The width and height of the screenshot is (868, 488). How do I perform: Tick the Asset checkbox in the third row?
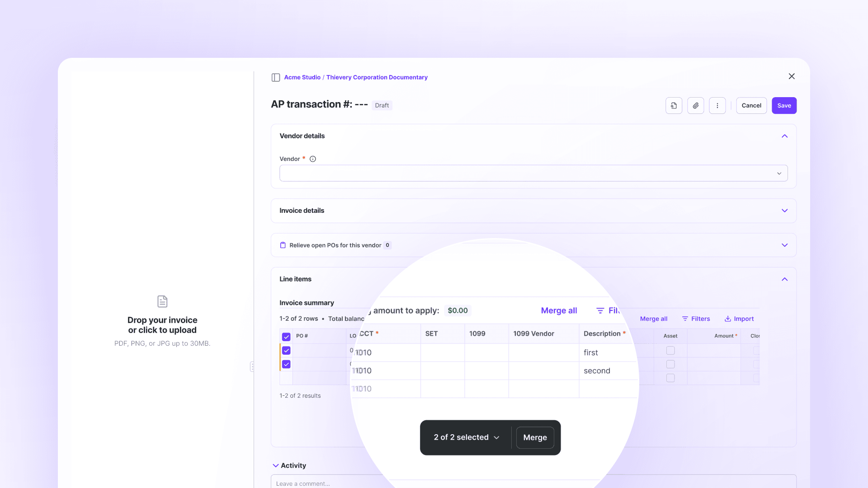(x=670, y=378)
